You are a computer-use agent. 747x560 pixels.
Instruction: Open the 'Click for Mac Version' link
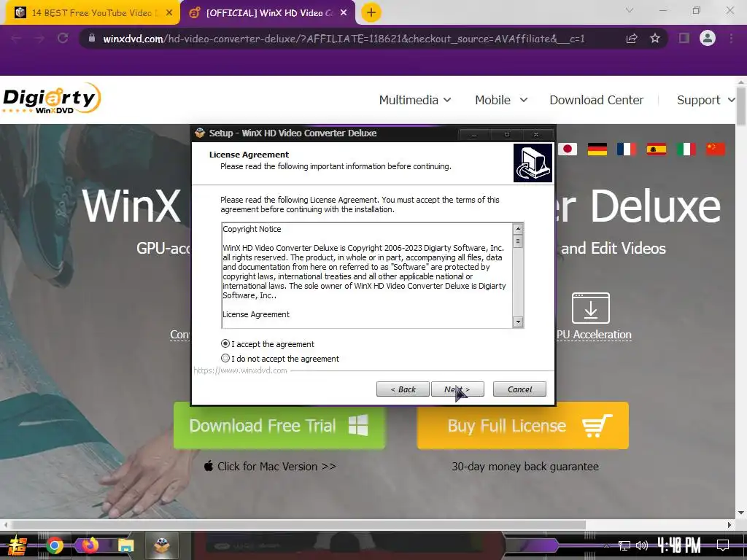[x=270, y=466]
